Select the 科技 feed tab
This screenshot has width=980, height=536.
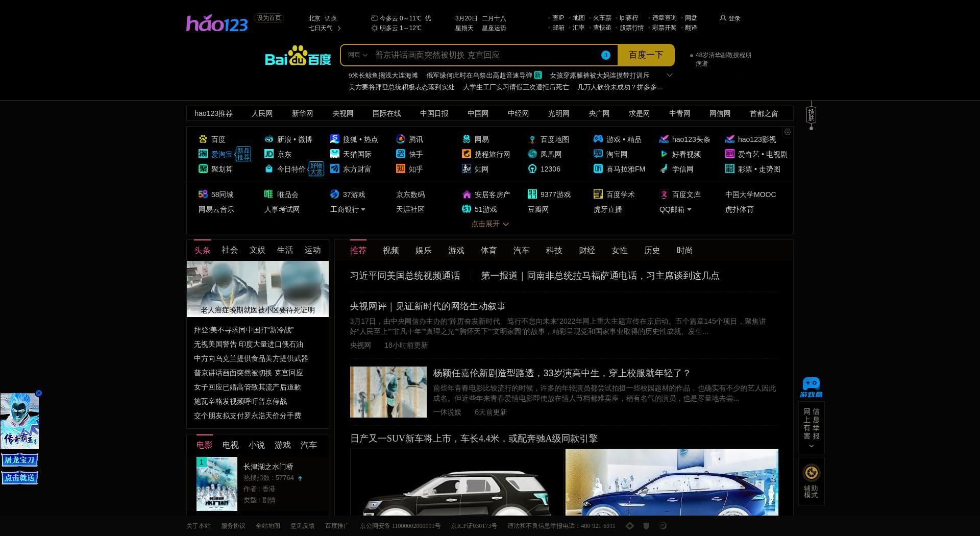554,251
